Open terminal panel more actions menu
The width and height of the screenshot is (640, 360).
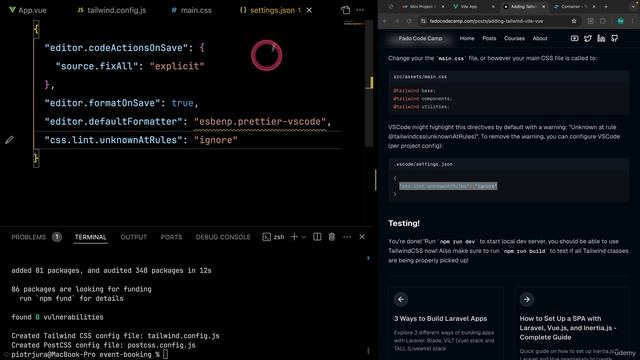point(347,237)
